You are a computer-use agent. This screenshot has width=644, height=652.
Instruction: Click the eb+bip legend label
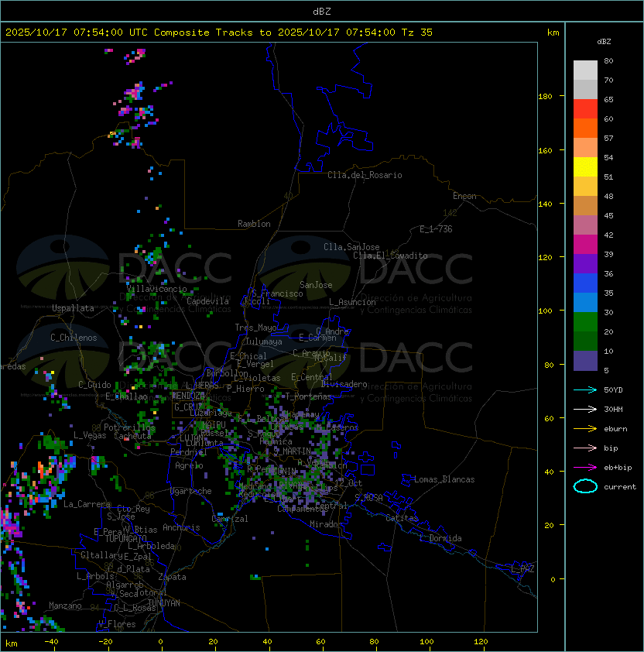pyautogui.click(x=618, y=468)
